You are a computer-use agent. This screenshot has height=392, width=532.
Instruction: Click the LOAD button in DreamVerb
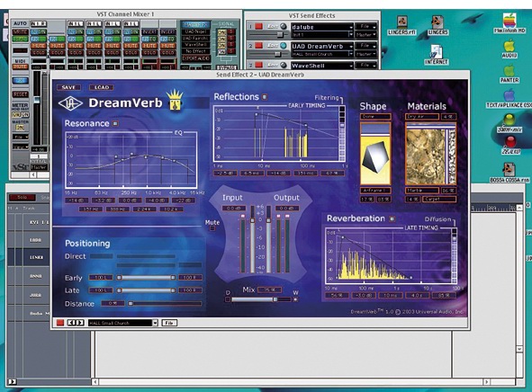click(102, 87)
